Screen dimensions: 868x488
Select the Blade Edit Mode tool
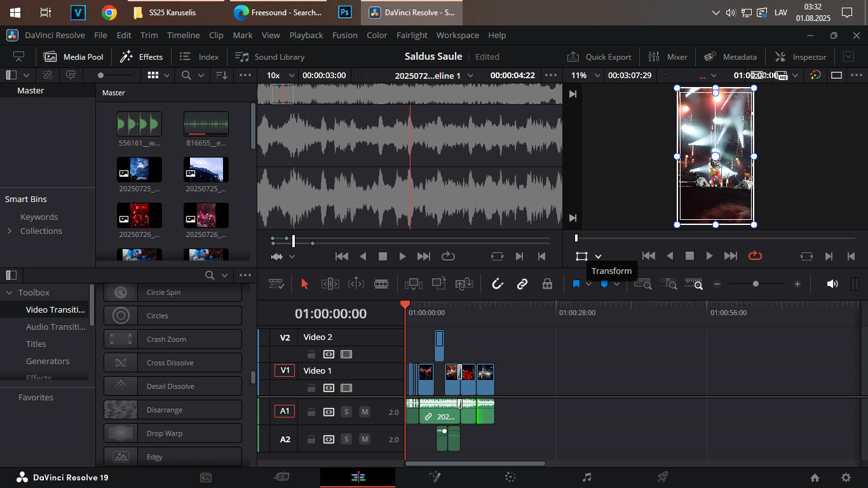click(x=381, y=284)
